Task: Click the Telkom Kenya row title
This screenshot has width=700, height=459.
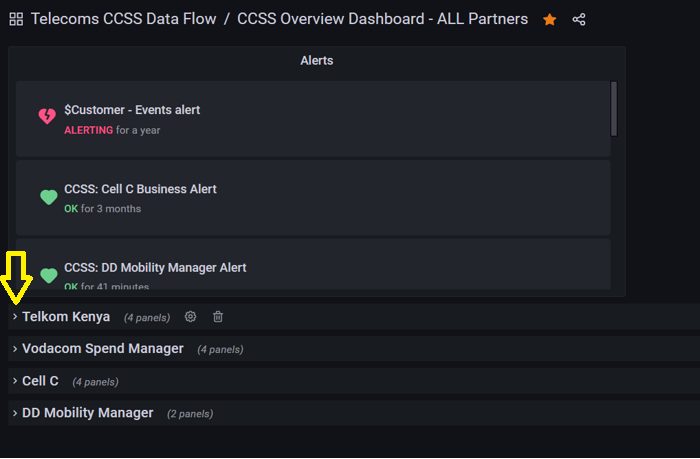Action: tap(66, 317)
